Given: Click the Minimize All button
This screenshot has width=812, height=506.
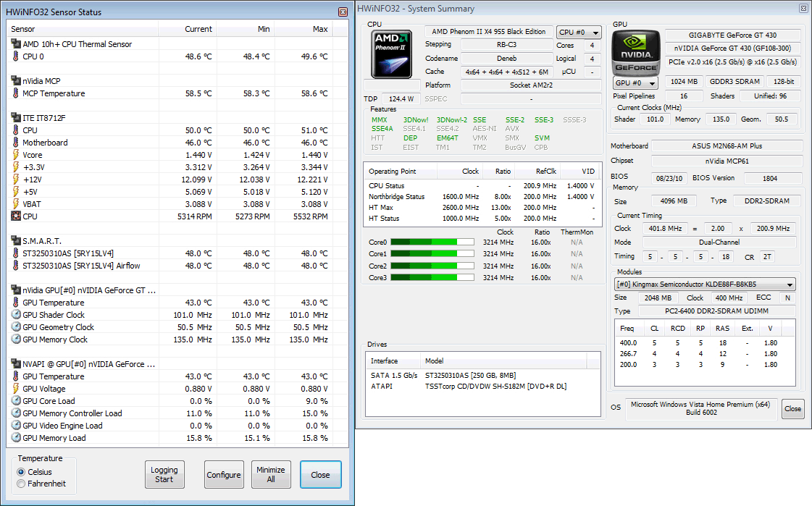Looking at the screenshot, I should (271, 474).
